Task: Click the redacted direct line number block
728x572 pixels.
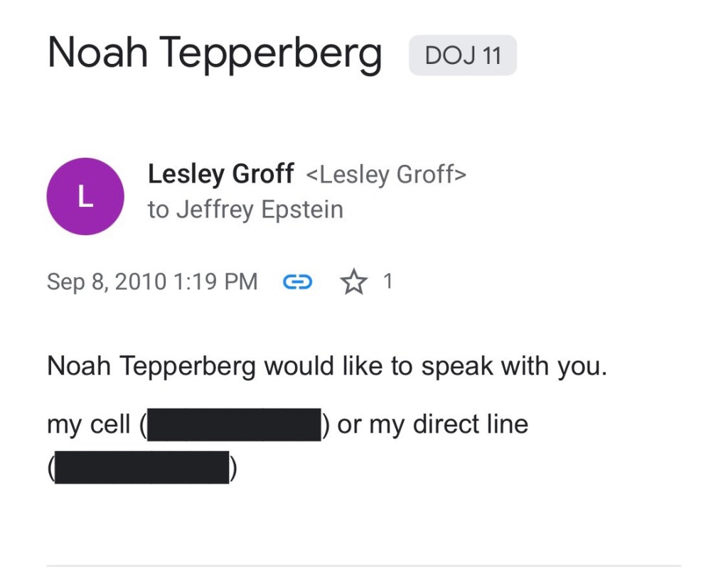Action: point(141,468)
